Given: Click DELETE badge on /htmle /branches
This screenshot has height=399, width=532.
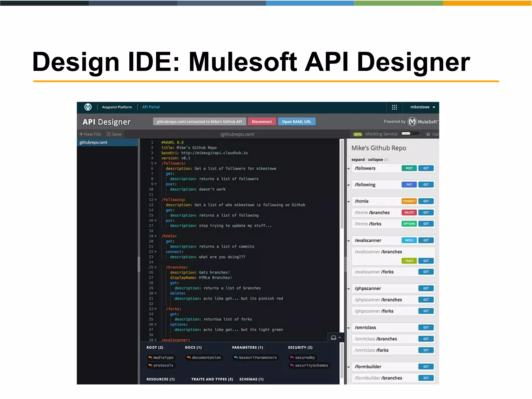Looking at the screenshot, I should (x=409, y=212).
